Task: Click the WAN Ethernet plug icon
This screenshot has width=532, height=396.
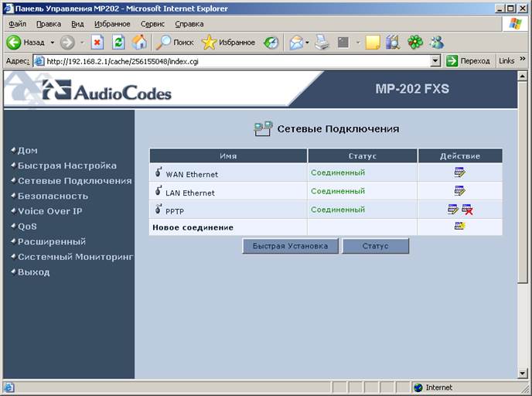Action: point(159,172)
